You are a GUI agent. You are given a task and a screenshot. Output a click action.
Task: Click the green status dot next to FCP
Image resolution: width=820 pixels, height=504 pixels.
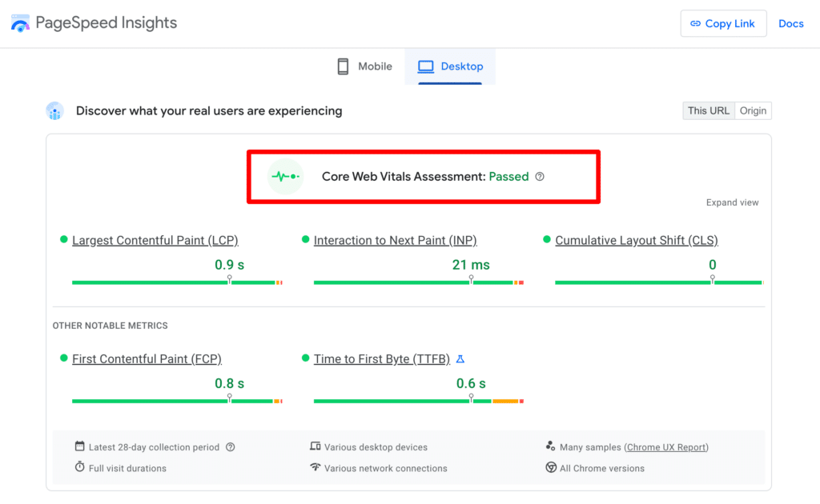[x=64, y=358]
